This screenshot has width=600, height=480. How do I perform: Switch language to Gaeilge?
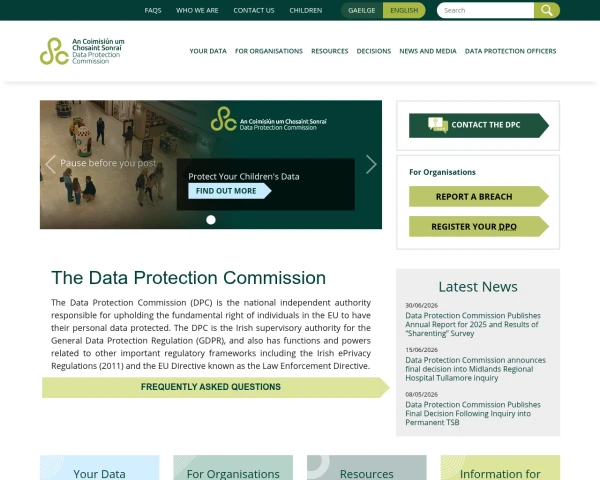click(x=362, y=10)
